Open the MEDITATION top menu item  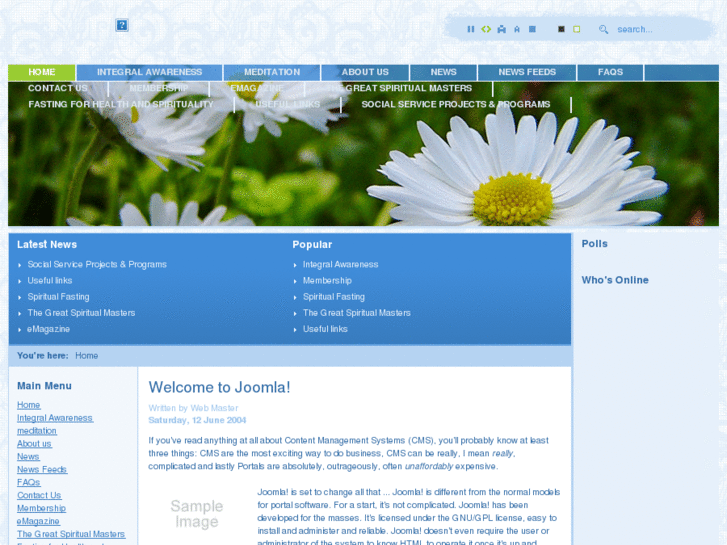(272, 72)
